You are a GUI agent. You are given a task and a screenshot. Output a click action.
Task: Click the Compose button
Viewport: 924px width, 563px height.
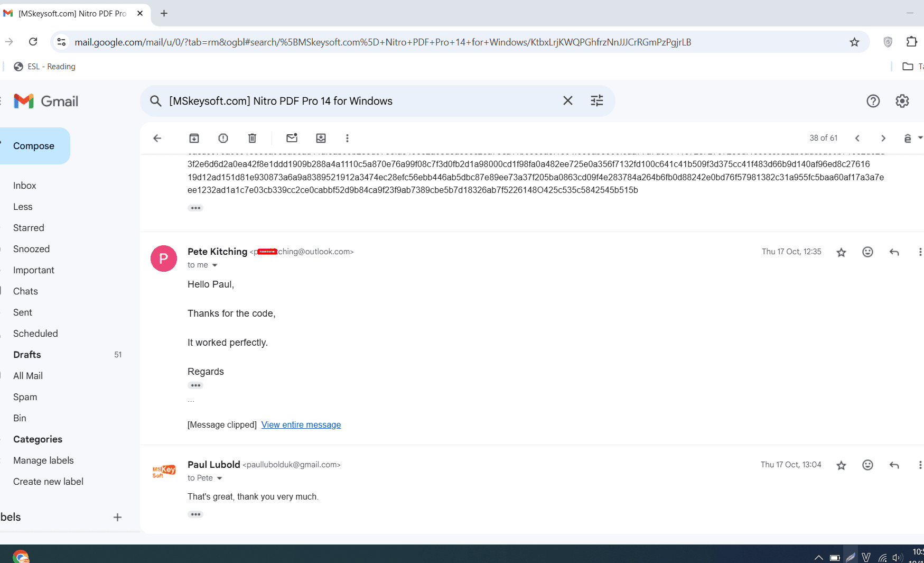34,146
